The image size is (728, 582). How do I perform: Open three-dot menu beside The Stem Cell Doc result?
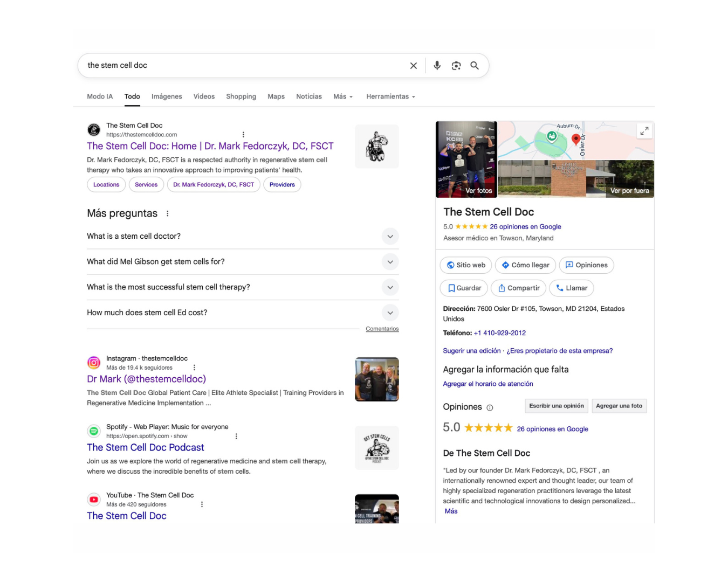click(243, 135)
